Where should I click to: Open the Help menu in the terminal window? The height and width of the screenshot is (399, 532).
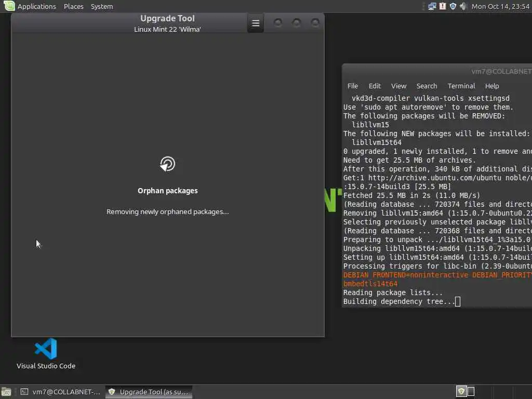[x=491, y=86]
